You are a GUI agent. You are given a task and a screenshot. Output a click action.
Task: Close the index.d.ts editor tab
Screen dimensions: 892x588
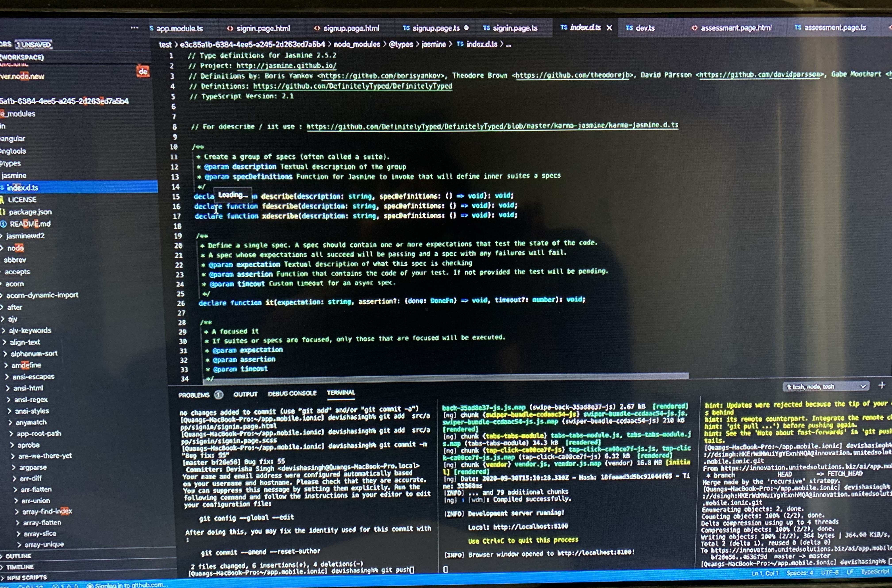pyautogui.click(x=609, y=28)
